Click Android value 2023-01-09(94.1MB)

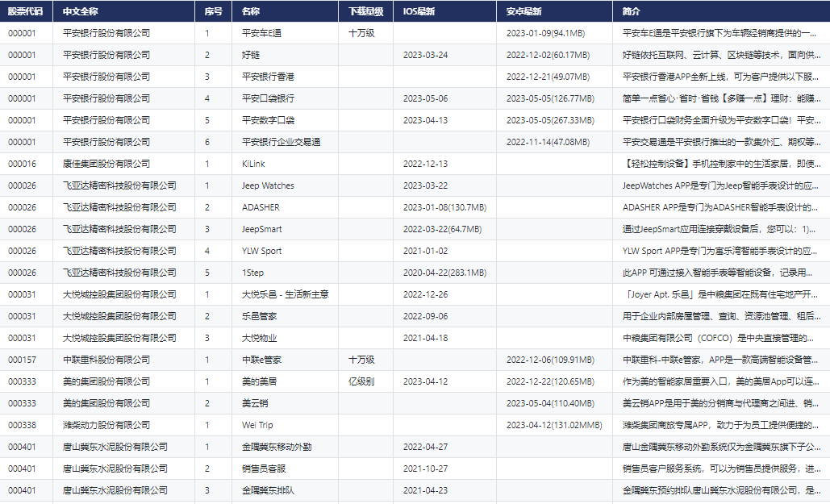coord(546,33)
